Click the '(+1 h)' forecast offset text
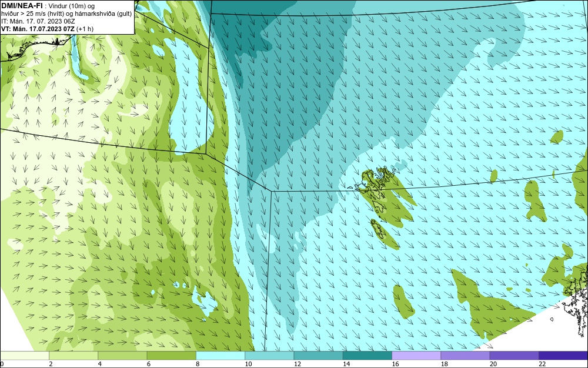 (x=85, y=29)
